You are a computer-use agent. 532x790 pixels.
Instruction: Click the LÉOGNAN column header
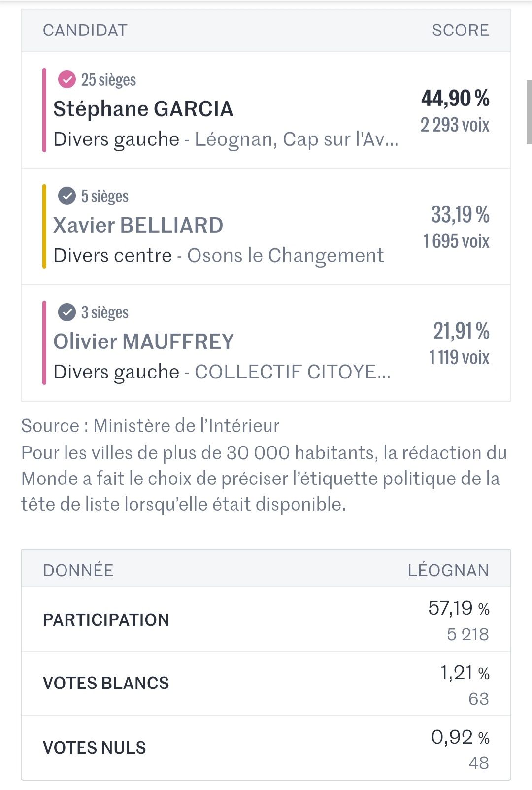click(448, 570)
